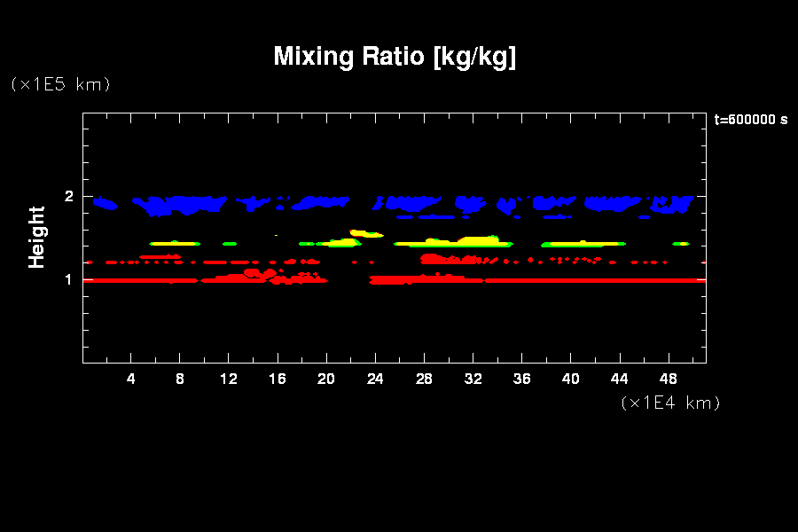
Task: Select x-axis tick label 40
Action: [570, 379]
